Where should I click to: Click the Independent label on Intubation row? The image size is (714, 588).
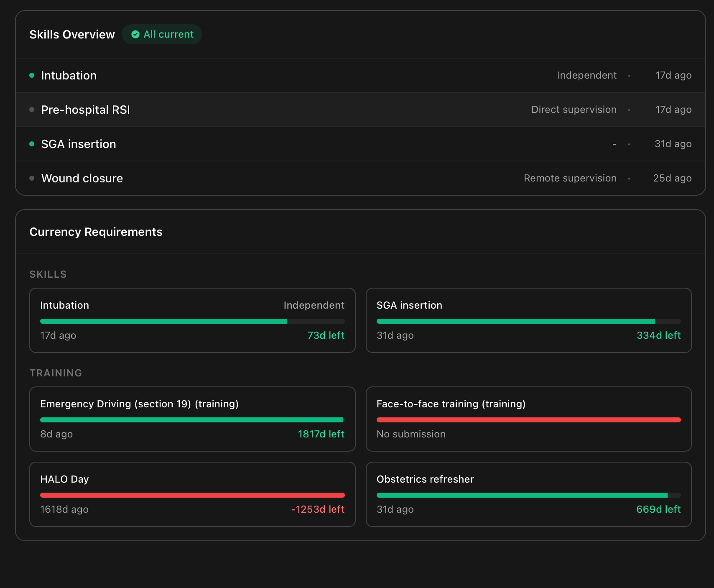[587, 75]
